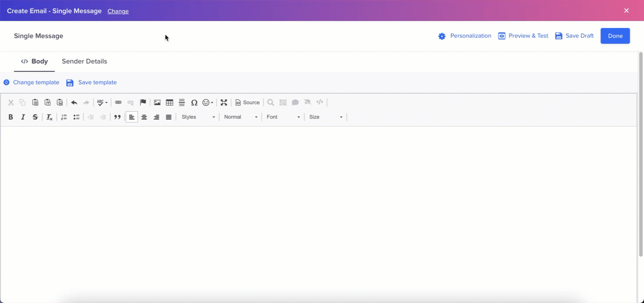This screenshot has width=644, height=303.
Task: Click the Single Message heading text
Action: coord(39,36)
